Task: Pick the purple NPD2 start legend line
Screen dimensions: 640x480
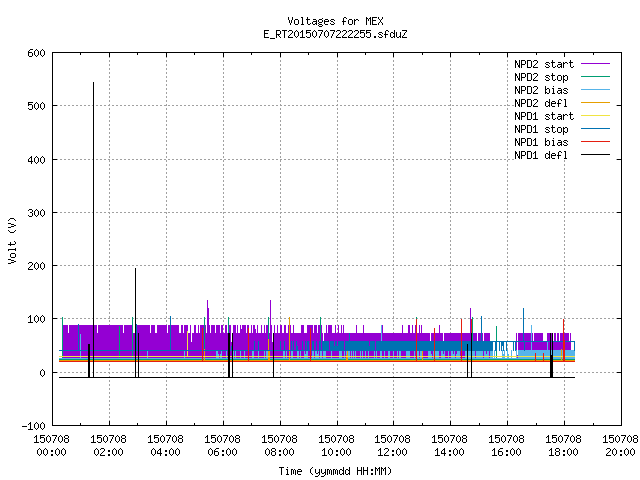Action: pos(596,64)
